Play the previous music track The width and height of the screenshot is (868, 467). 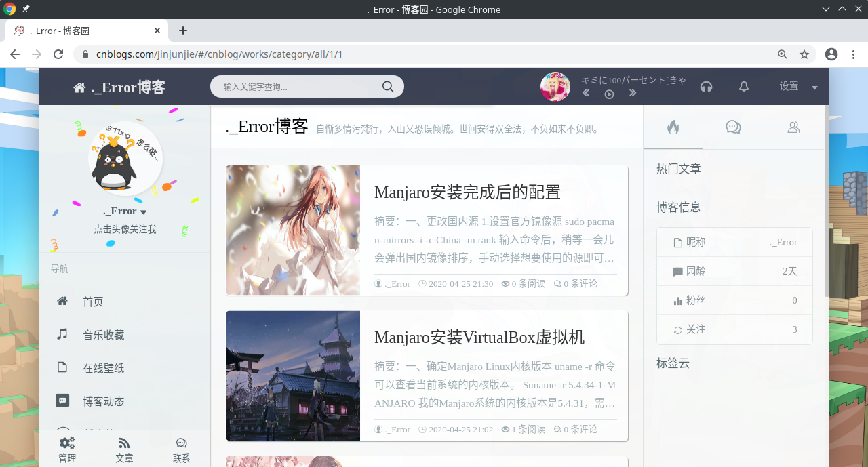(586, 94)
